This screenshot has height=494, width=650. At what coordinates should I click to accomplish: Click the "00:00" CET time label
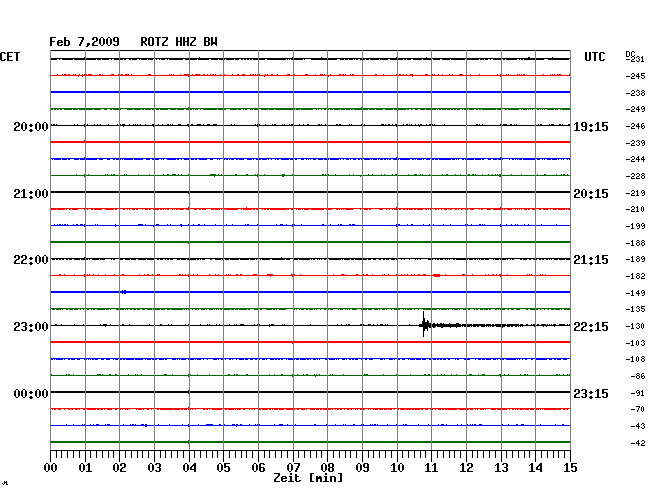click(x=31, y=393)
